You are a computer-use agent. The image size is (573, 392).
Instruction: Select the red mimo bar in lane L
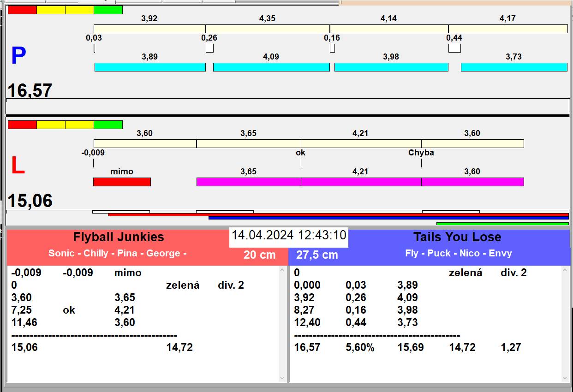(122, 182)
